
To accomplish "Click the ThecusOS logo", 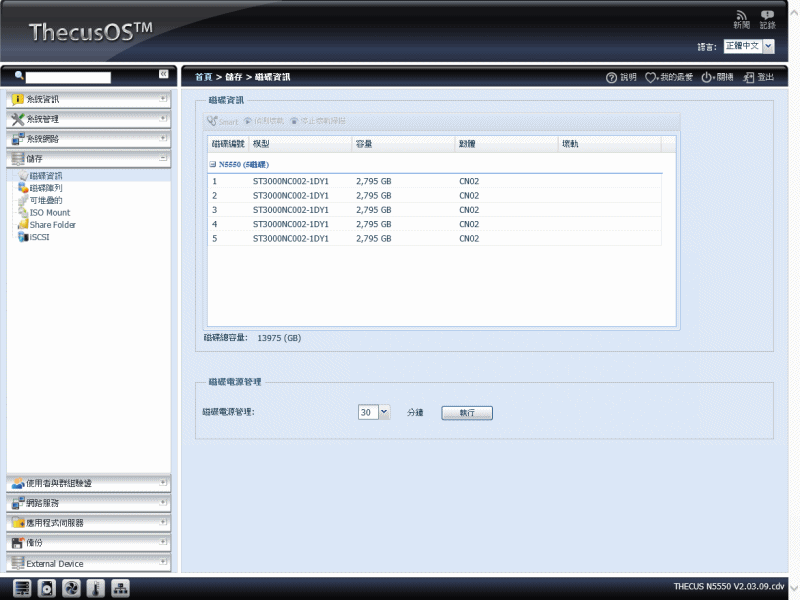I will [x=91, y=32].
